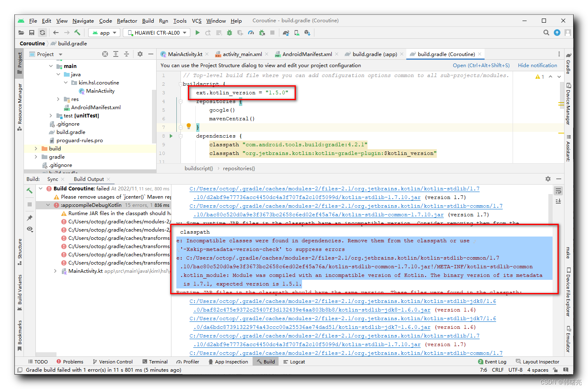Click the Sync/Reload from disk icon
Viewport: 588px width, 389px height.
[x=42, y=33]
